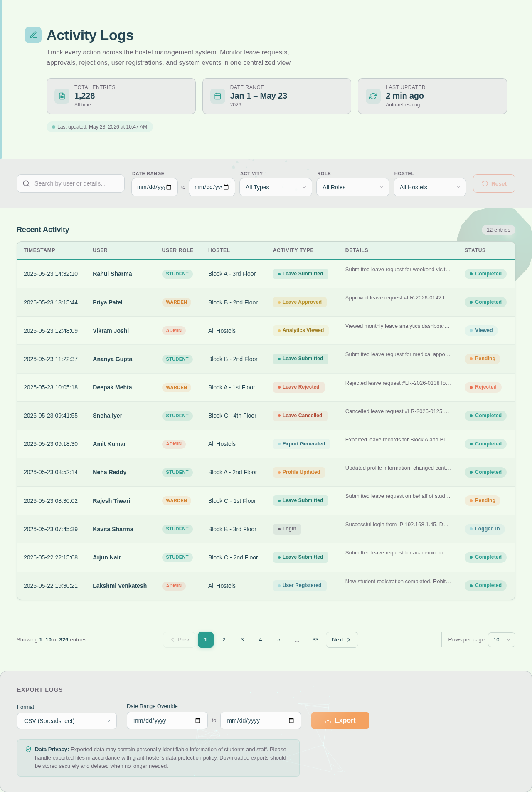Click ADMIN role badge for Amit Kumar
This screenshot has width=532, height=792.
(174, 444)
